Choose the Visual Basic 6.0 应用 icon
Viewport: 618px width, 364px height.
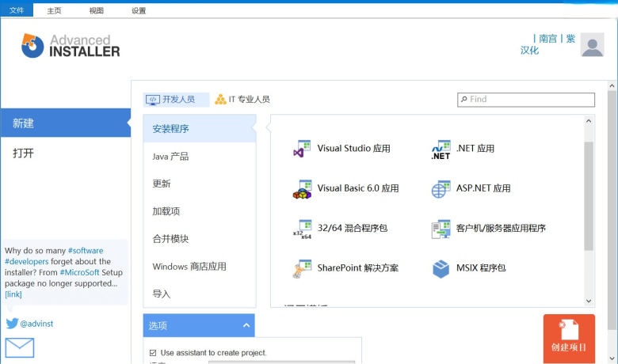click(x=303, y=189)
